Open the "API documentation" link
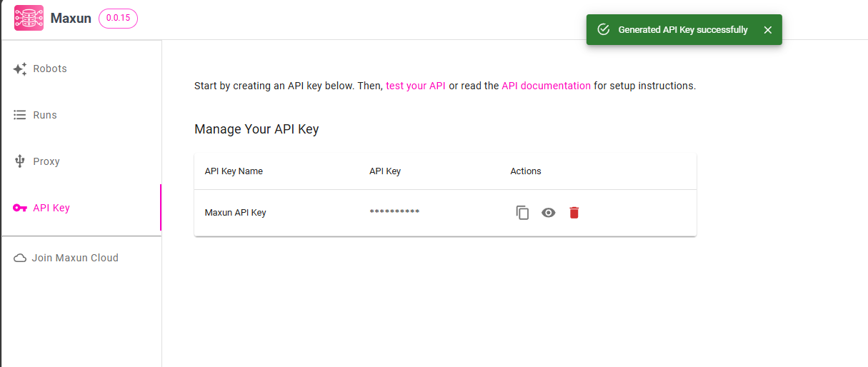 [546, 86]
